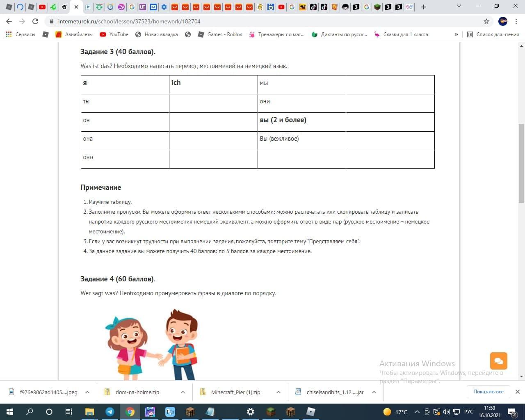
Task: Open the Новая вкладка bookmark
Action: click(156, 34)
